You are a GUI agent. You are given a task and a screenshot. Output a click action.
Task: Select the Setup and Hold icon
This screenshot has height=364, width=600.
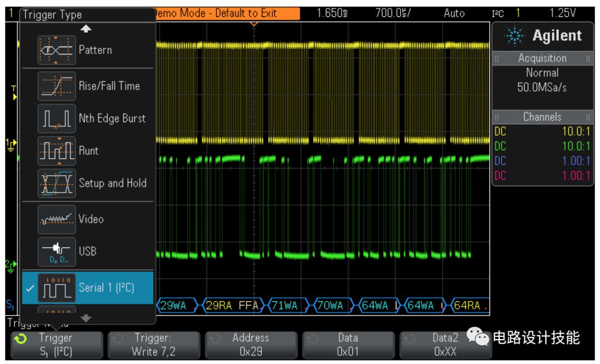tap(57, 183)
